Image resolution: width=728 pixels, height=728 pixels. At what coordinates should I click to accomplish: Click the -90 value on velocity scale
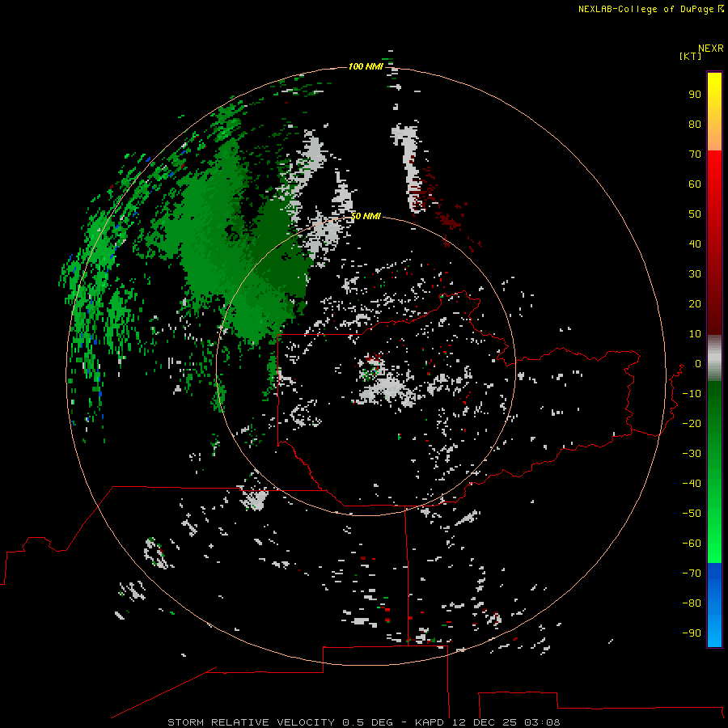click(x=692, y=633)
